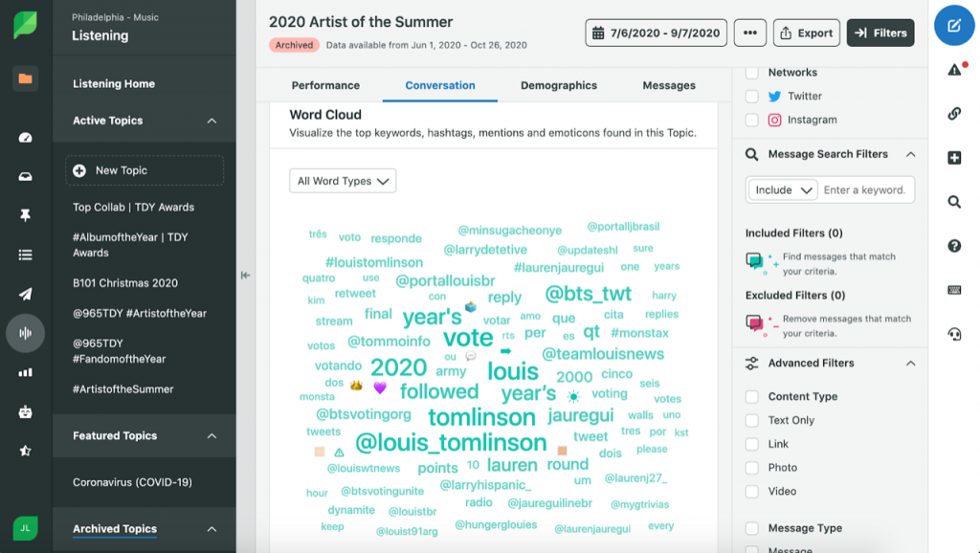Open the Include keyword dropdown
Image resolution: width=980 pixels, height=553 pixels.
(x=783, y=190)
